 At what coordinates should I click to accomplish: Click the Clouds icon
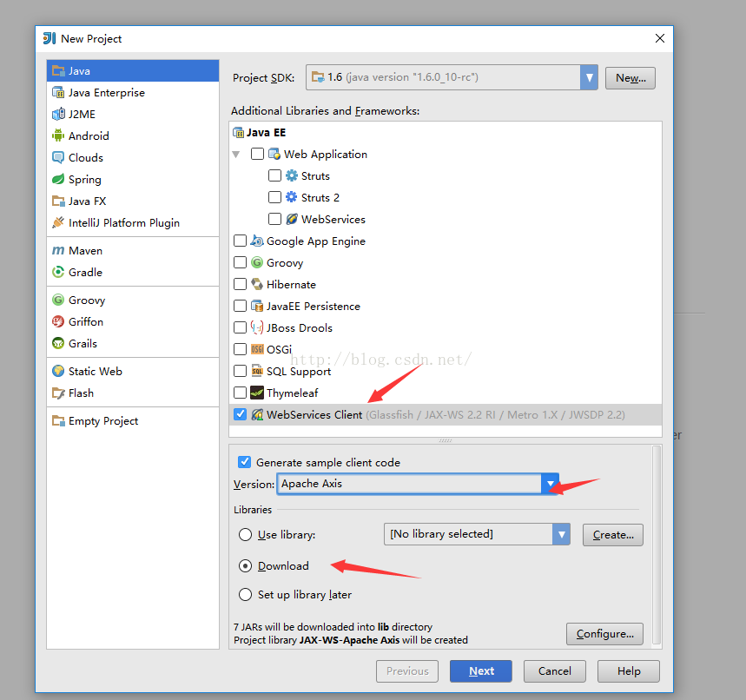coord(58,157)
